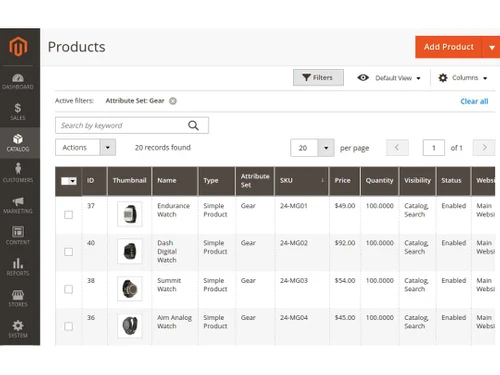Click the search magnifier icon
Viewport: 500px width, 375px height.
tap(193, 125)
